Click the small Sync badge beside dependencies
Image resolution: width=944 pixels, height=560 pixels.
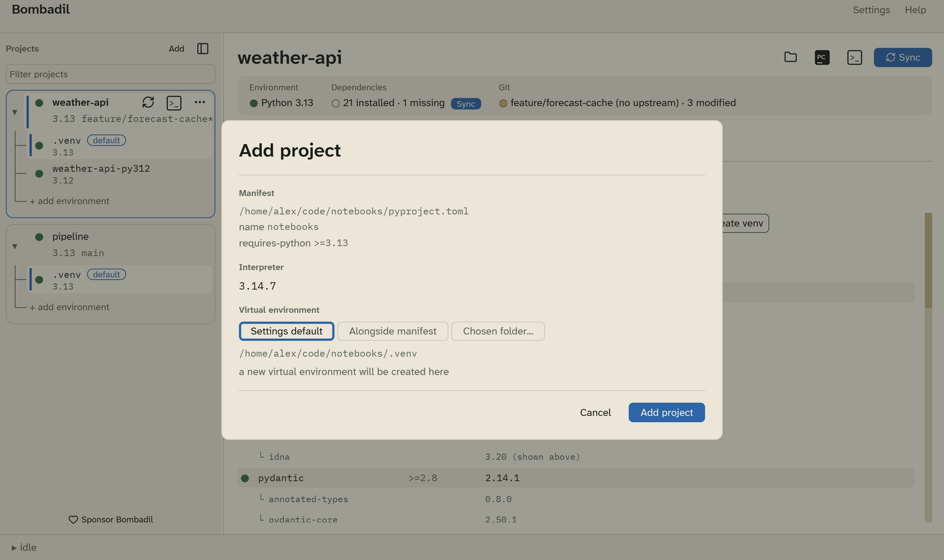pos(466,104)
